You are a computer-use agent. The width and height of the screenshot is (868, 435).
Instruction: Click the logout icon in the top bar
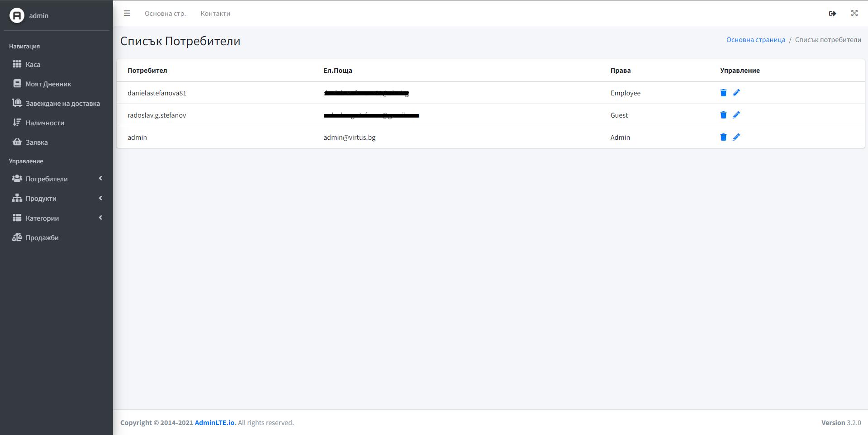(832, 14)
